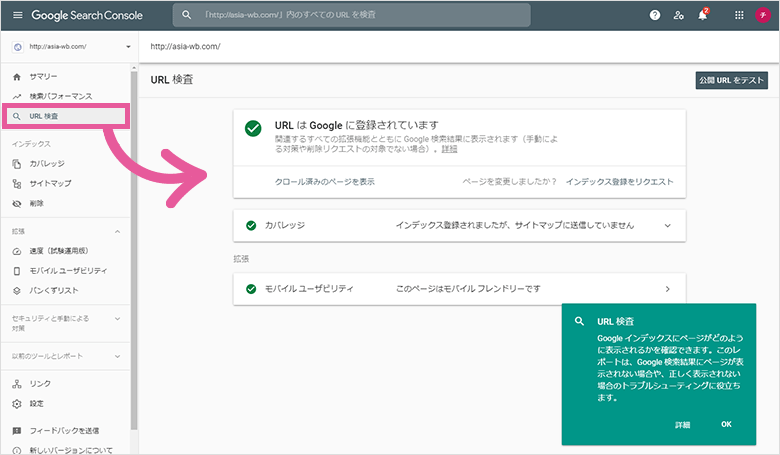Click クロール済みのページを表示
Viewport: 780px width, 455px height.
(x=324, y=182)
